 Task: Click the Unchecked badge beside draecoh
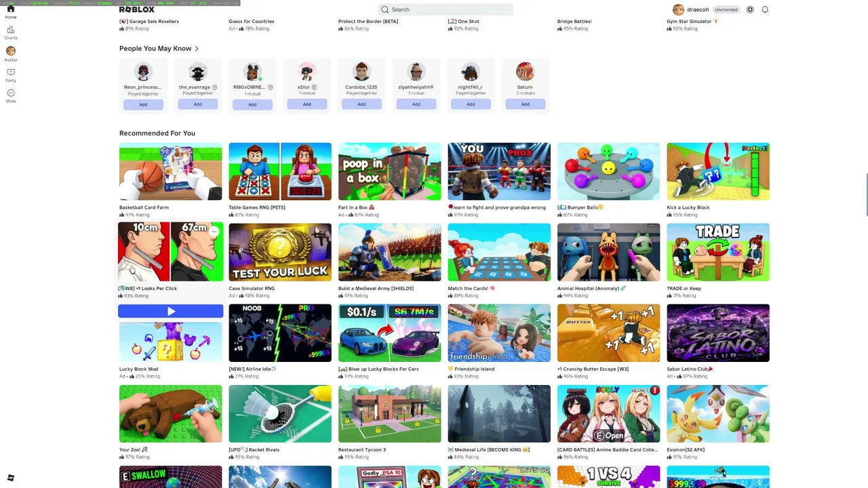click(x=726, y=9)
